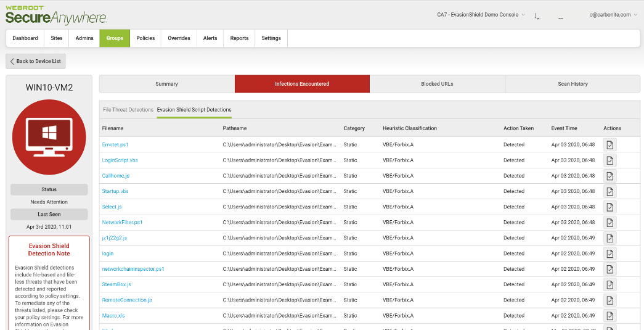The height and width of the screenshot is (330, 644).
Task: Switch to File Threat Detections subtab
Action: pyautogui.click(x=128, y=110)
